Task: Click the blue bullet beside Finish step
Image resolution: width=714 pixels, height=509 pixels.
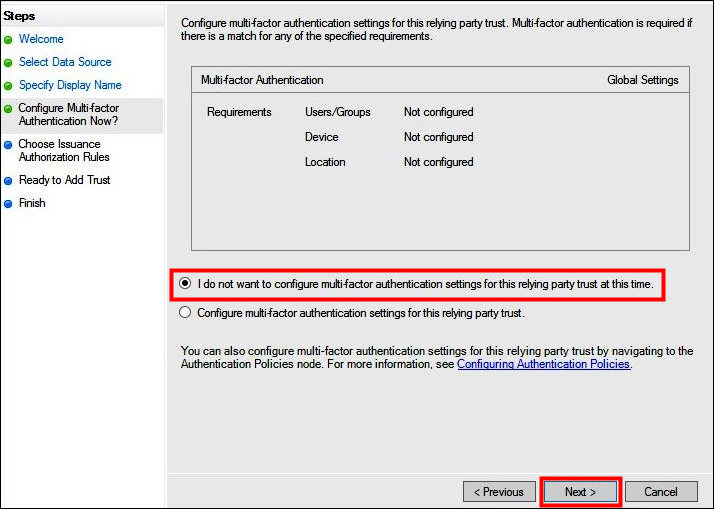Action: tap(8, 204)
